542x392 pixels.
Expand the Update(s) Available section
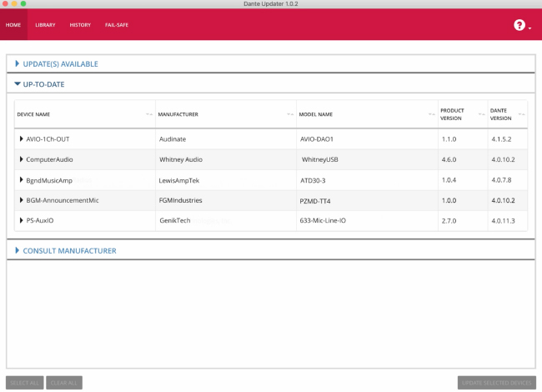tap(18, 64)
